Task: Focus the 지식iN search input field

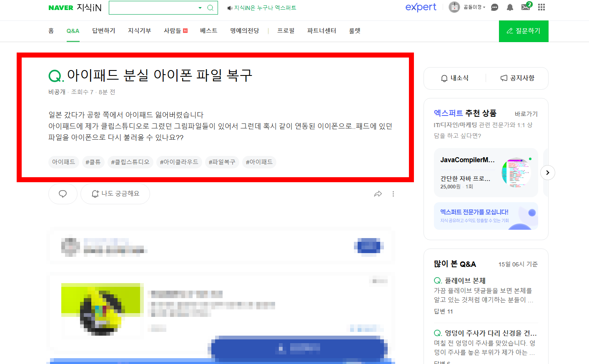Action: tap(153, 8)
